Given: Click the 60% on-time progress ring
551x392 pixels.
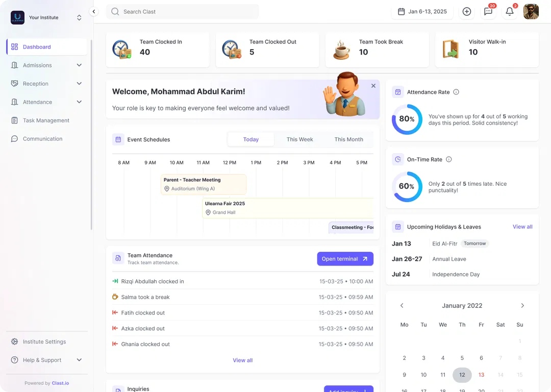Looking at the screenshot, I should 407,187.
